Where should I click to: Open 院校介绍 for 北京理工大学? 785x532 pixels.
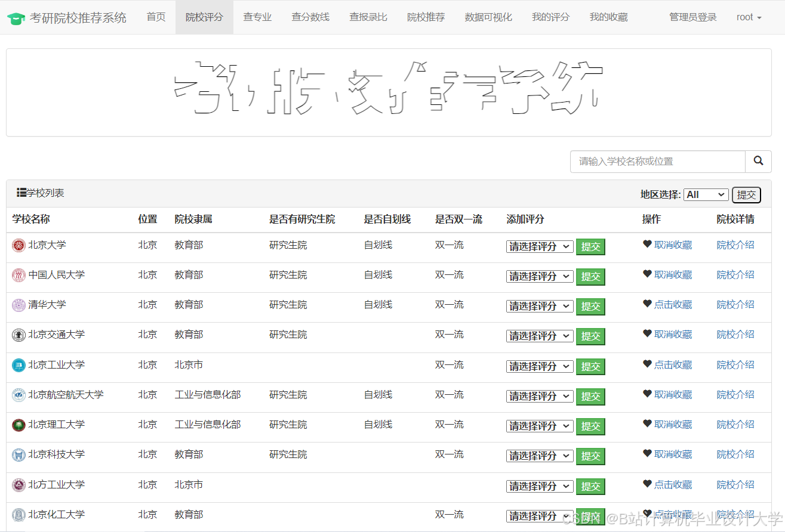(x=735, y=424)
